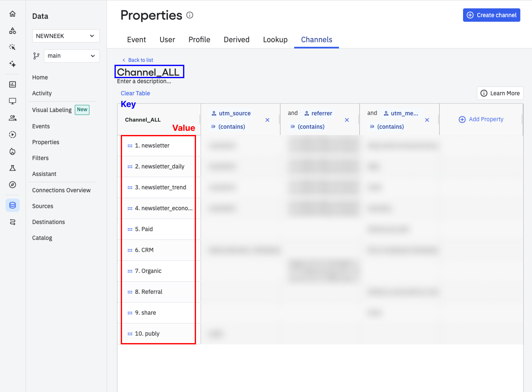Grab drag handle of 9. share row

130,313
